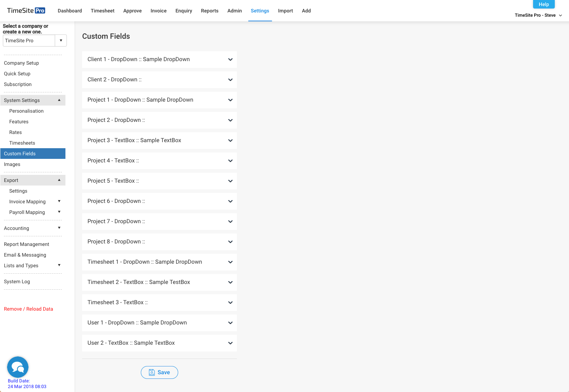569x392 pixels.
Task: Open Export Settings item
Action: tap(18, 191)
